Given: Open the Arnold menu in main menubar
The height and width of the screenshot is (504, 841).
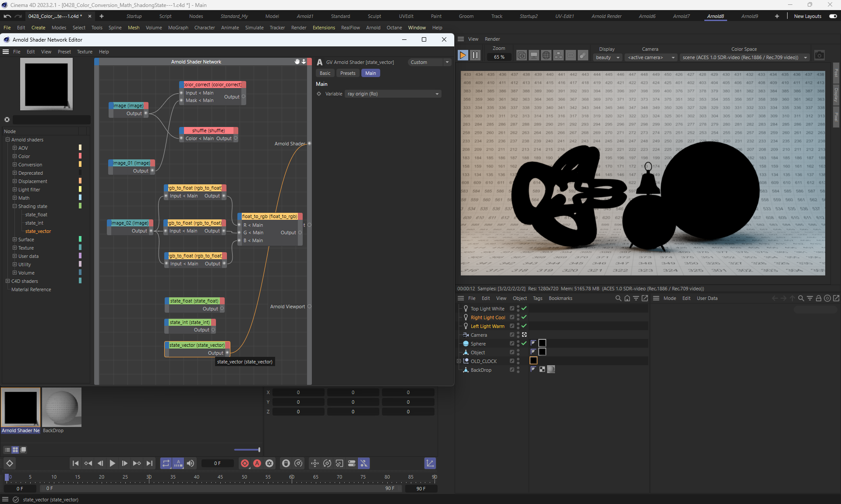Looking at the screenshot, I should pyautogui.click(x=373, y=28).
